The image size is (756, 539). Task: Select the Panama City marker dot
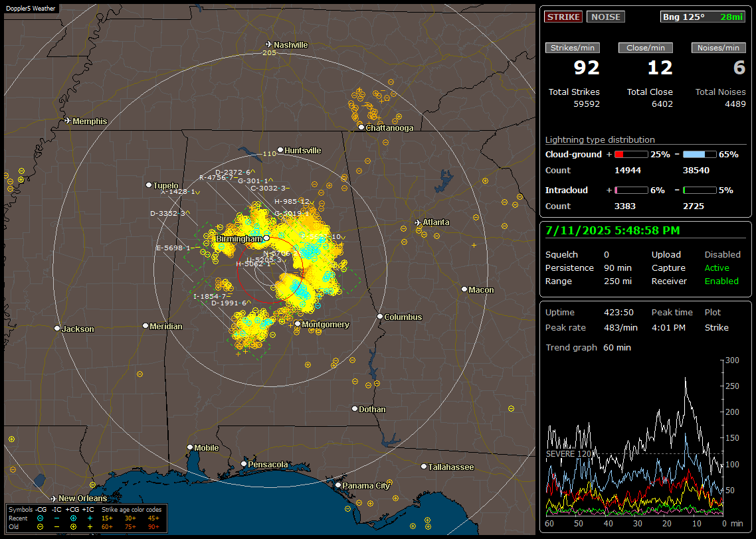[338, 485]
